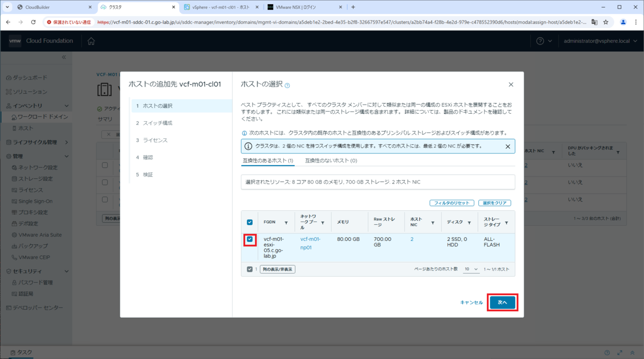Image resolution: width=644 pixels, height=359 pixels.
Task: Select wizard step 4 確認
Action: click(181, 157)
